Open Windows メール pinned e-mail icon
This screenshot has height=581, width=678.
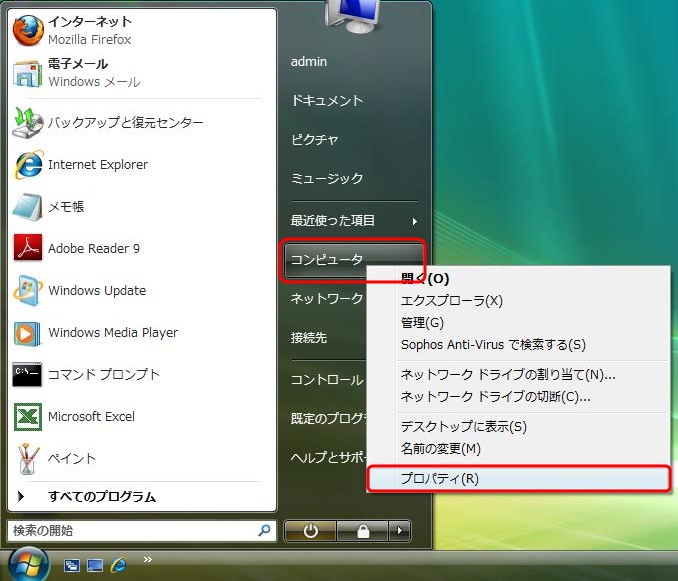click(28, 73)
